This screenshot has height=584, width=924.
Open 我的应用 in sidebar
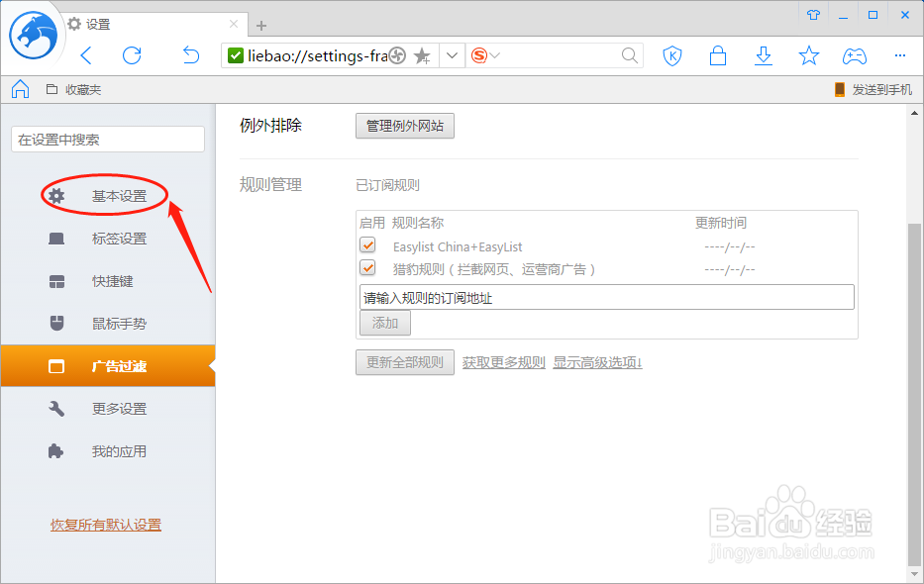click(x=107, y=451)
